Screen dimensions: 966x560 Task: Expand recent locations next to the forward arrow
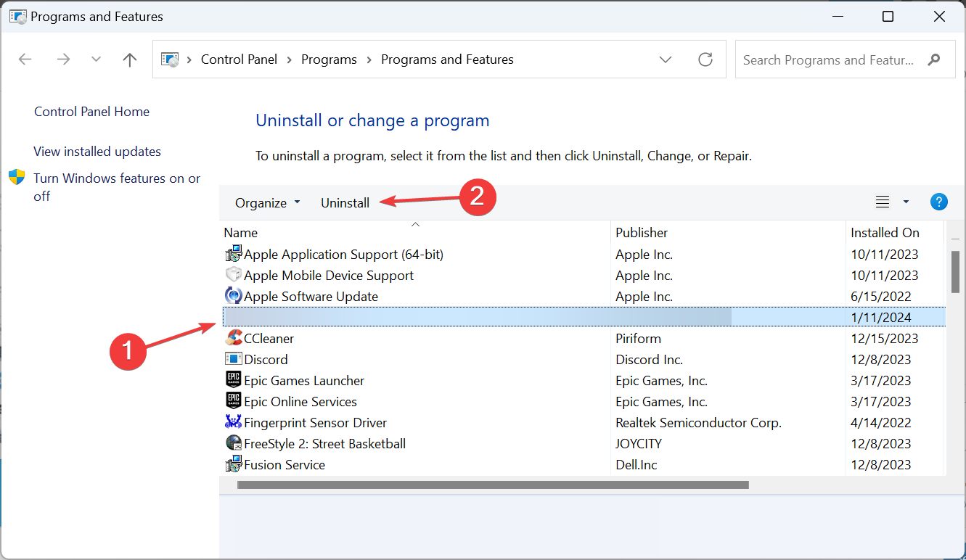95,59
